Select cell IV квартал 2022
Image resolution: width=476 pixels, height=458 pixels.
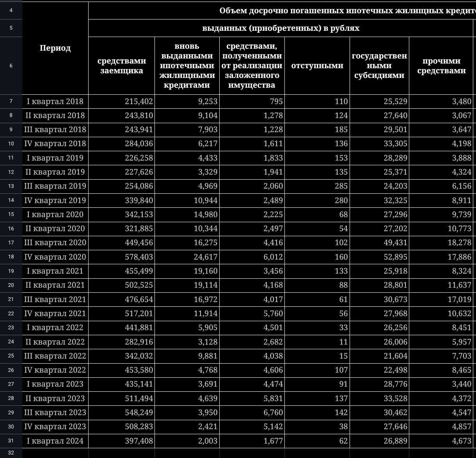coord(55,370)
